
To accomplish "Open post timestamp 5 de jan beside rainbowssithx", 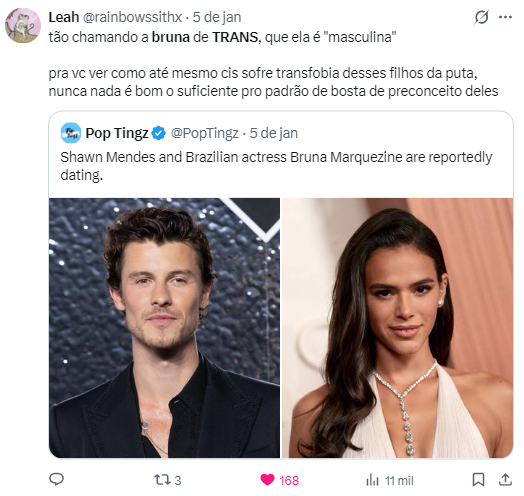I will [217, 17].
